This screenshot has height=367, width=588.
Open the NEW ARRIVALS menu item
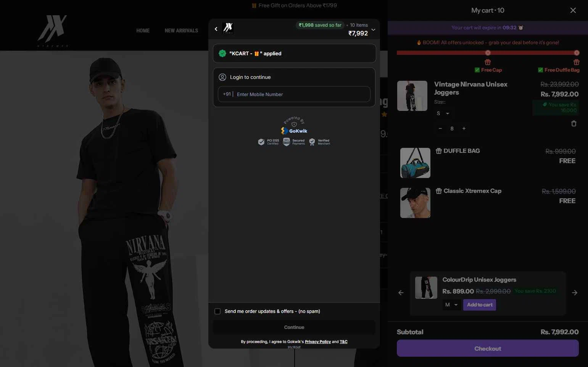(x=181, y=30)
